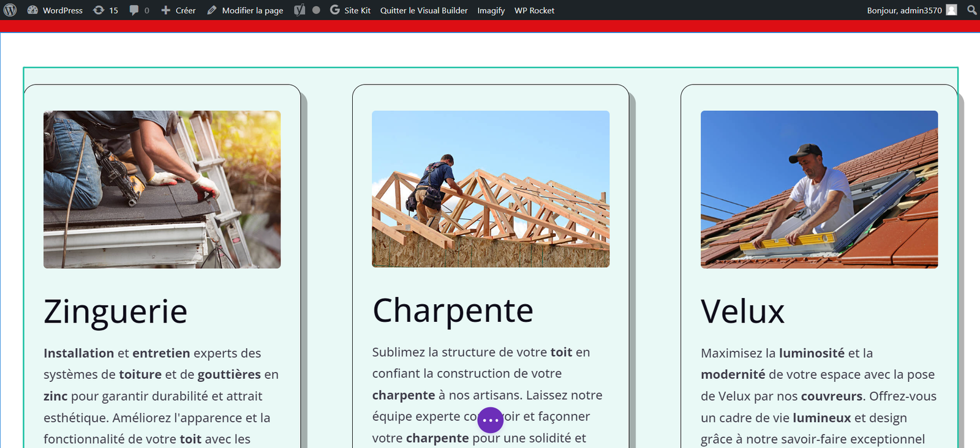Open the Imagify menu

point(491,10)
